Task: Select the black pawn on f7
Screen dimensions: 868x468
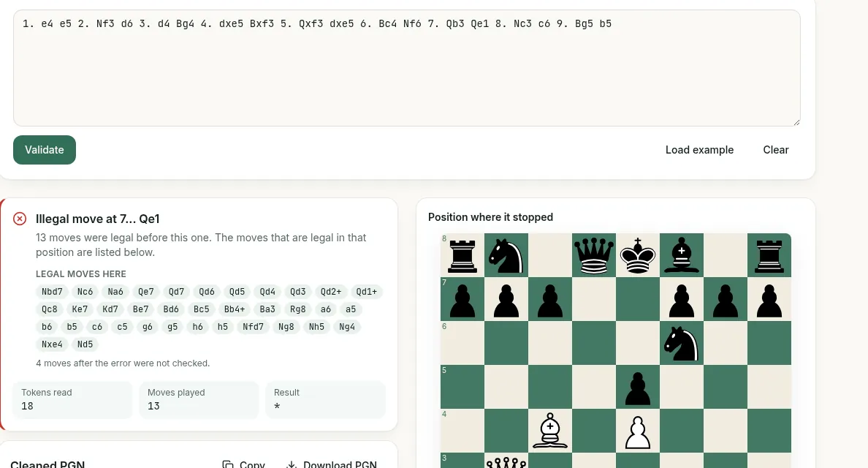Action: pyautogui.click(x=682, y=301)
